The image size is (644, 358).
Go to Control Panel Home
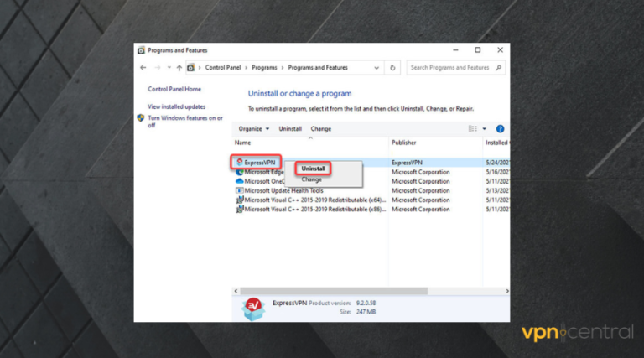(174, 89)
